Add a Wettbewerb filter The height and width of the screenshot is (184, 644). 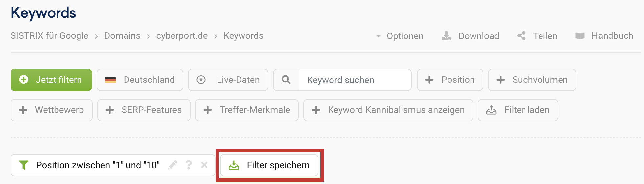tap(52, 110)
